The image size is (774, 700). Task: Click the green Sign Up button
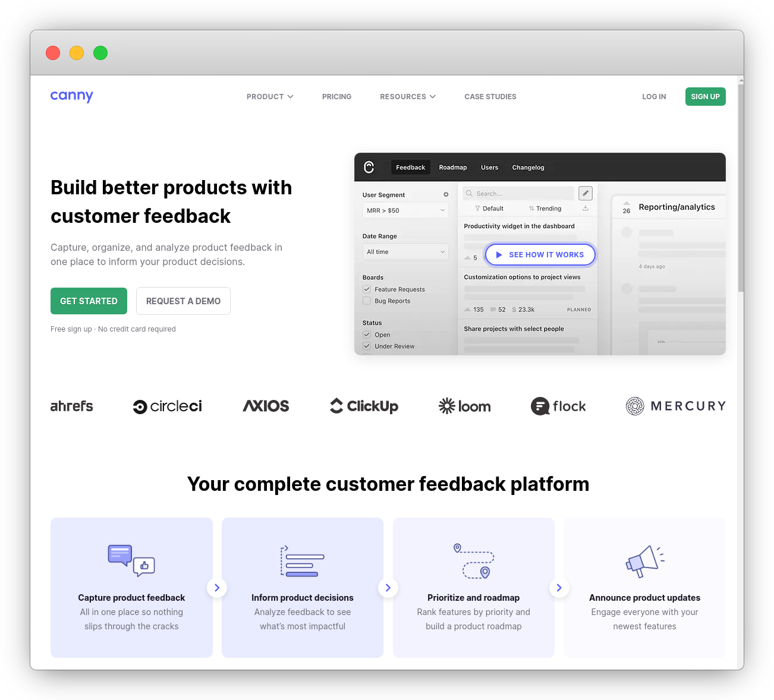tap(705, 97)
